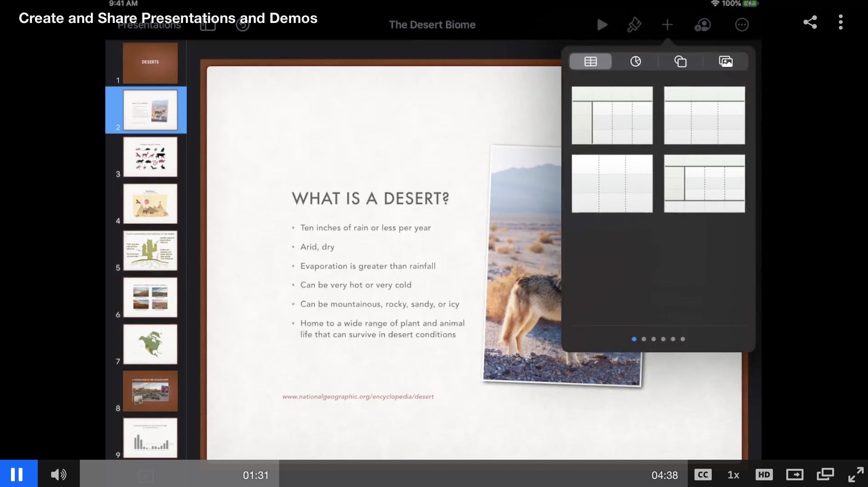Open the Format paintbrush panel

coord(634,25)
